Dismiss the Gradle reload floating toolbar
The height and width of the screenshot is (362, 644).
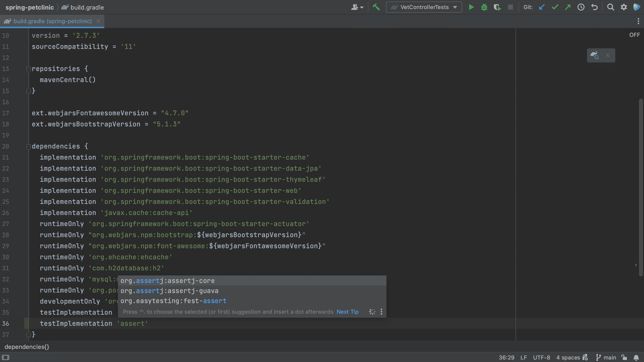[x=608, y=55]
